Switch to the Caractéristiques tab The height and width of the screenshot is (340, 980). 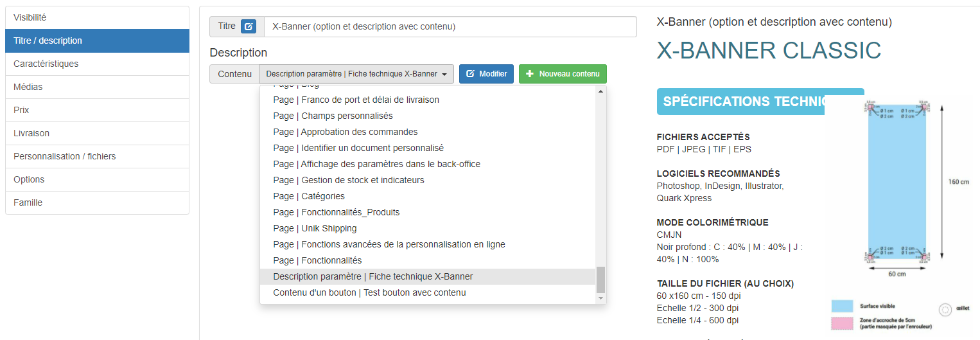(x=97, y=64)
